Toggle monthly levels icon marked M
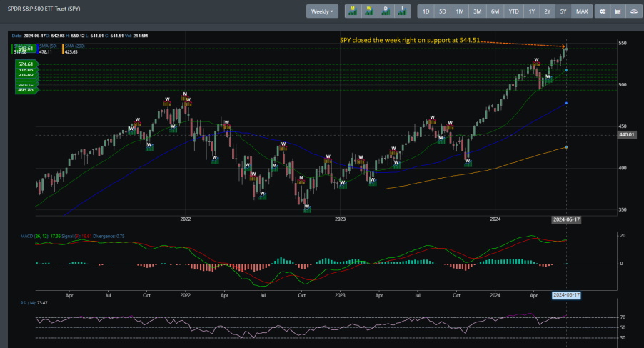 point(353,11)
